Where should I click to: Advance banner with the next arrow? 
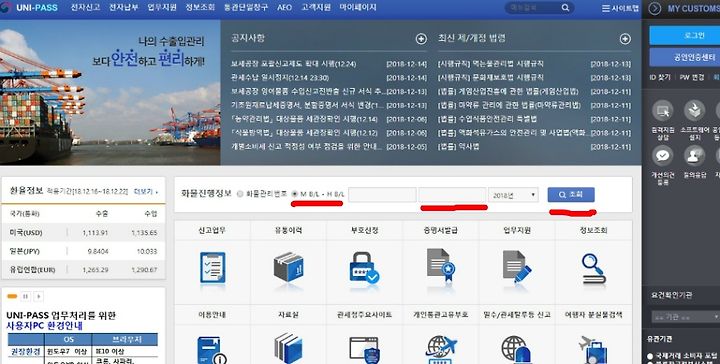click(39, 297)
